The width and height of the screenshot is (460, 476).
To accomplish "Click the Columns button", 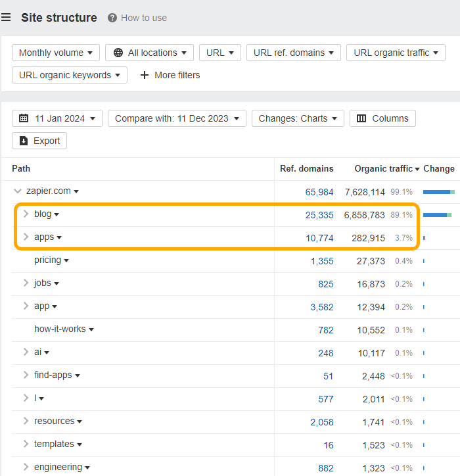I will (382, 118).
